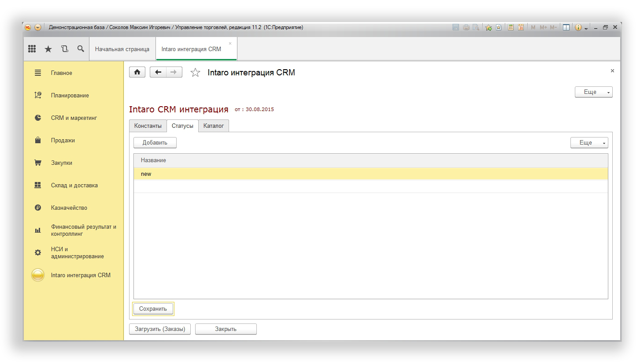
Task: Go to the home page button
Action: click(x=137, y=72)
